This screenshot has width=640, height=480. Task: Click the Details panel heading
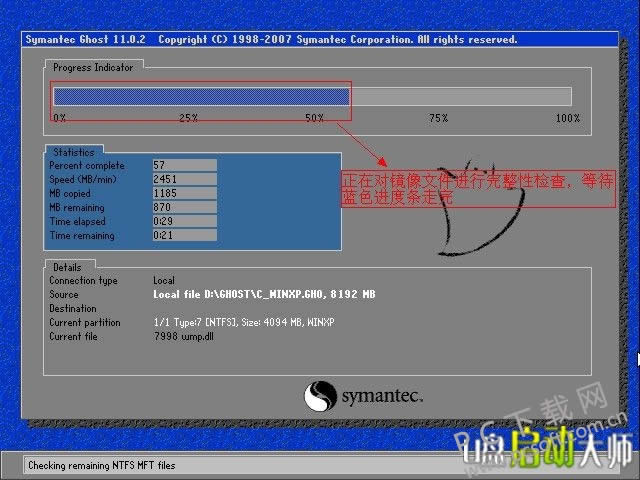click(x=67, y=267)
